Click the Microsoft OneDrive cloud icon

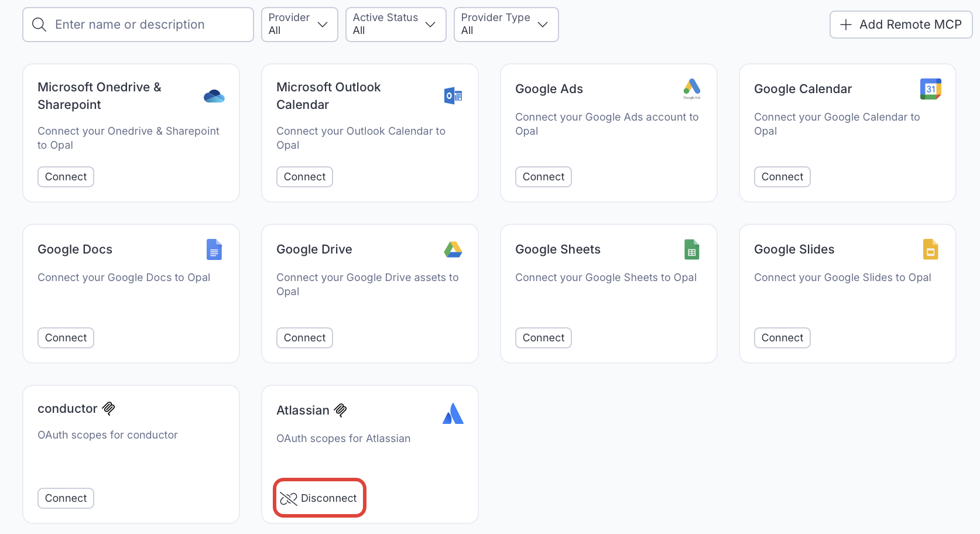click(x=214, y=96)
